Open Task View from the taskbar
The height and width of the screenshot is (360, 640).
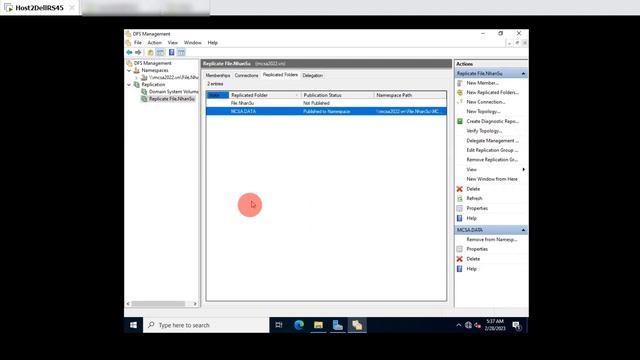[279, 325]
